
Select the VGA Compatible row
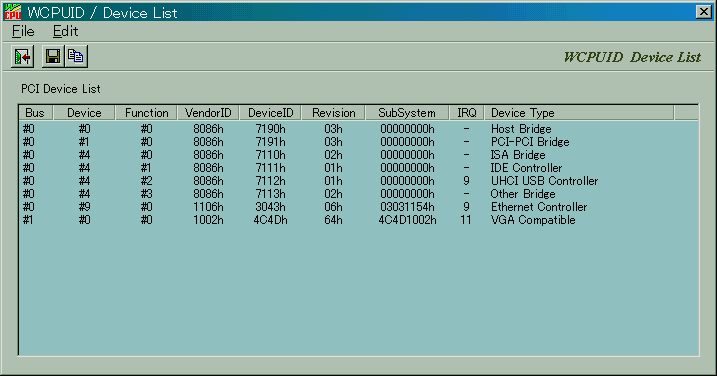[x=358, y=220]
